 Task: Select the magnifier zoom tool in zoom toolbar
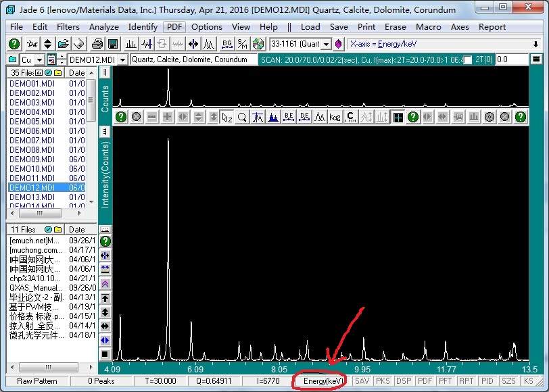tap(242, 117)
